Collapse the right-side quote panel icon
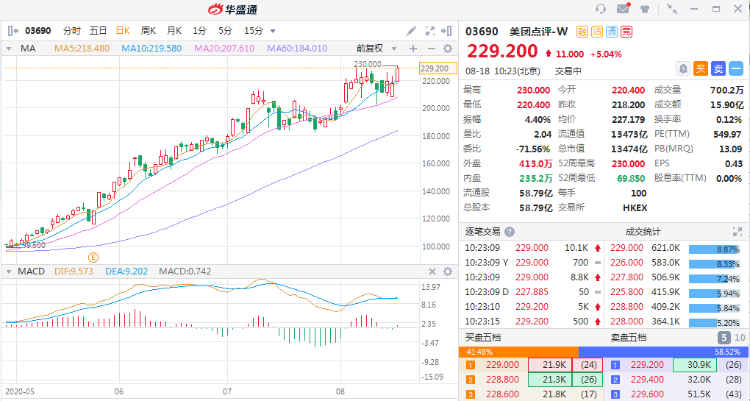Viewport: 750px width, 401px height. [x=446, y=31]
